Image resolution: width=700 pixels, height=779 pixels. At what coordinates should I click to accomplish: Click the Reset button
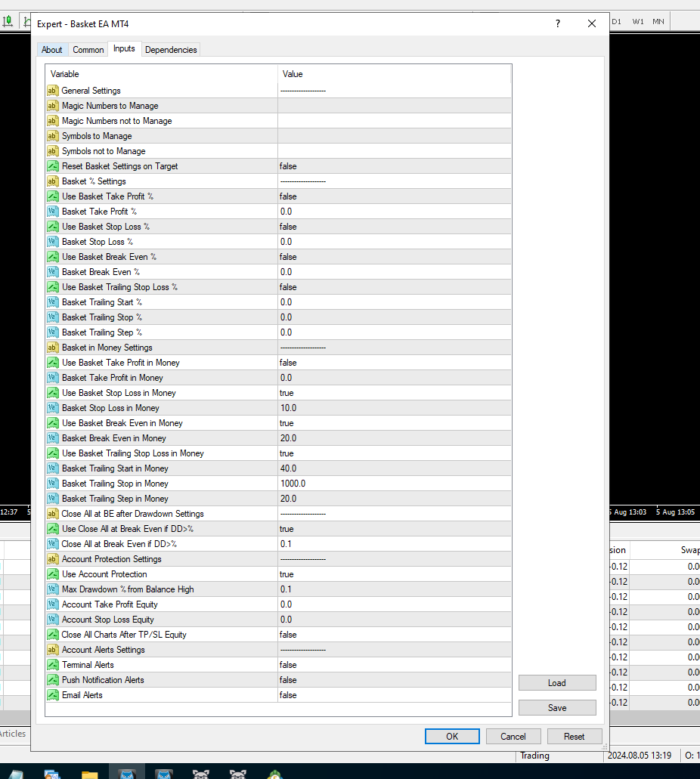click(x=575, y=736)
